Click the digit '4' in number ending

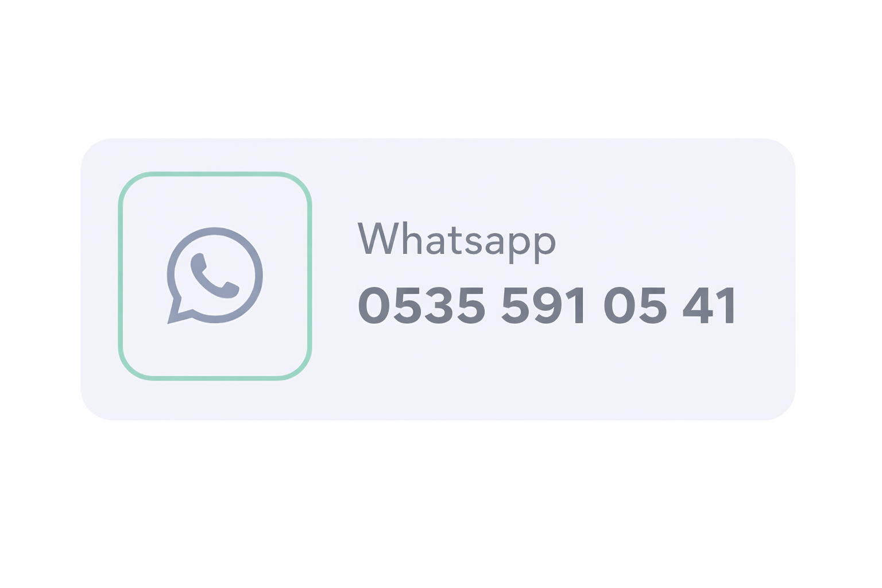pyautogui.click(x=698, y=305)
